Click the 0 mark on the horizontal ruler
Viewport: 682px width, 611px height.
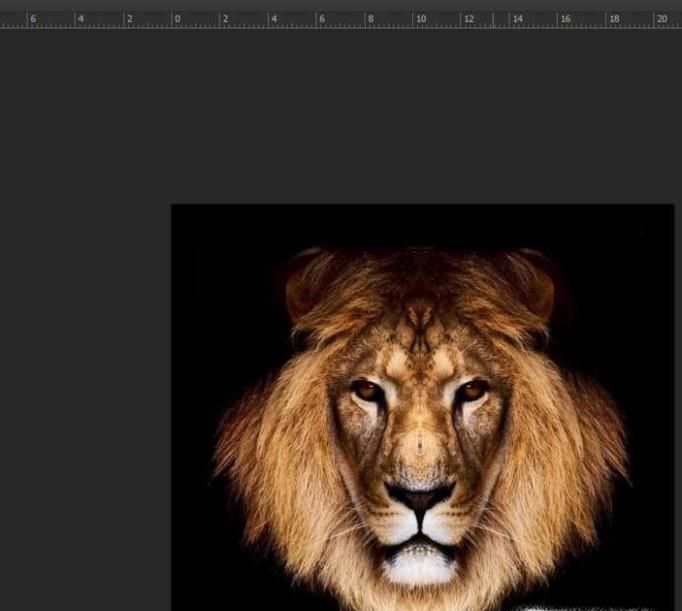176,19
